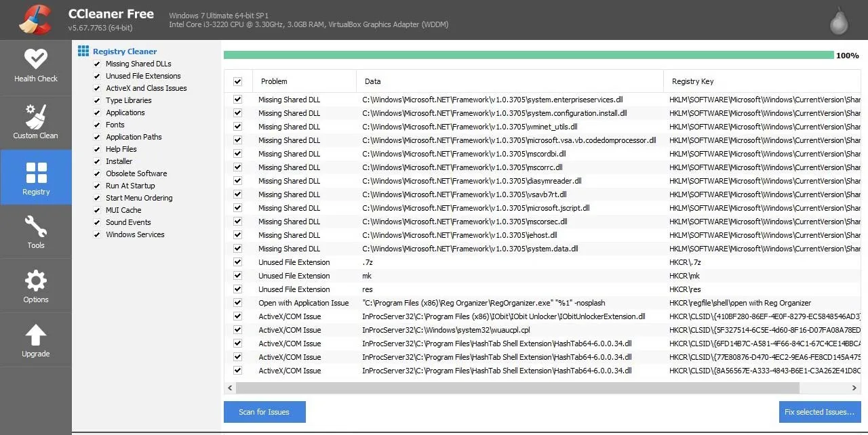The width and height of the screenshot is (868, 435).
Task: Click the Registry Cleaner grid icon
Action: pyautogui.click(x=83, y=50)
